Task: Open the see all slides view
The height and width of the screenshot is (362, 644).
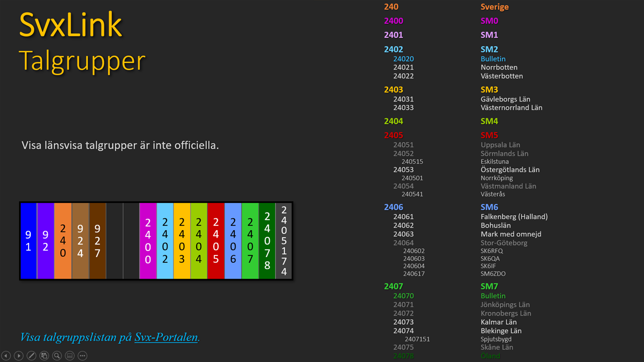Action: pyautogui.click(x=44, y=356)
